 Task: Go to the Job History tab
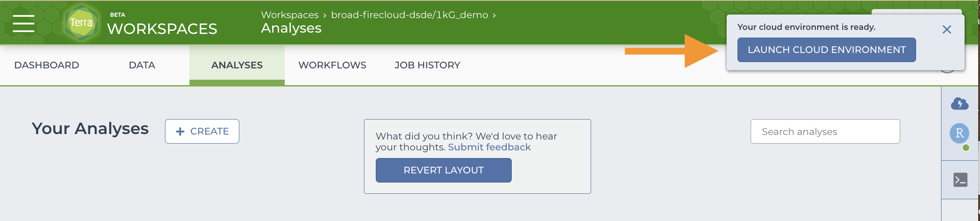pos(427,65)
